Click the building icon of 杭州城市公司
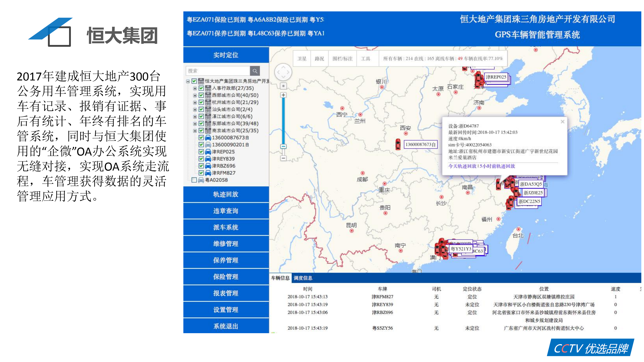This screenshot has height=362, width=644. (x=208, y=102)
